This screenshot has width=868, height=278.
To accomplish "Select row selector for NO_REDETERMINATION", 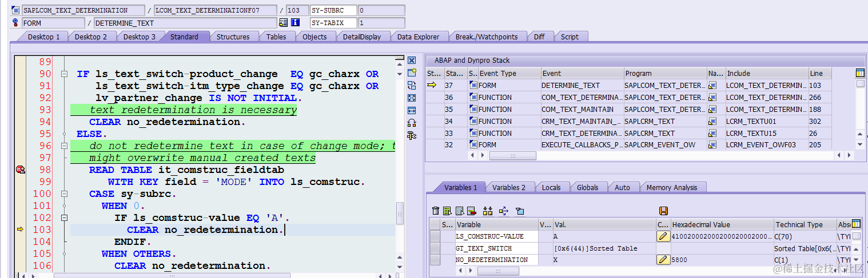I will 435,260.
